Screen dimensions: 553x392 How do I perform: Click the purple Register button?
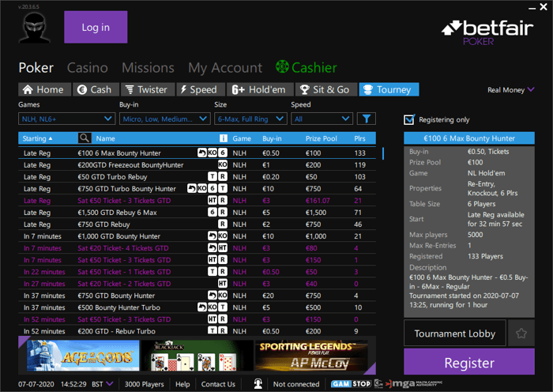tap(469, 362)
